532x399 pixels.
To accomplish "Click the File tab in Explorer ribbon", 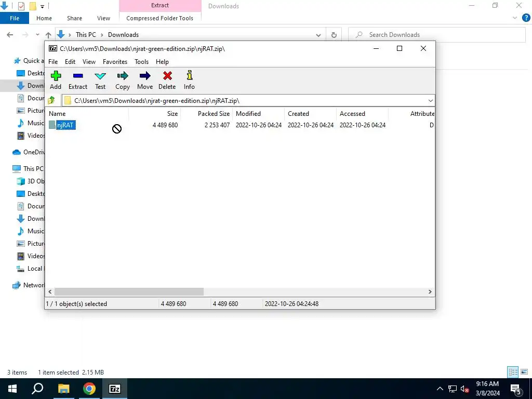I will click(x=15, y=18).
